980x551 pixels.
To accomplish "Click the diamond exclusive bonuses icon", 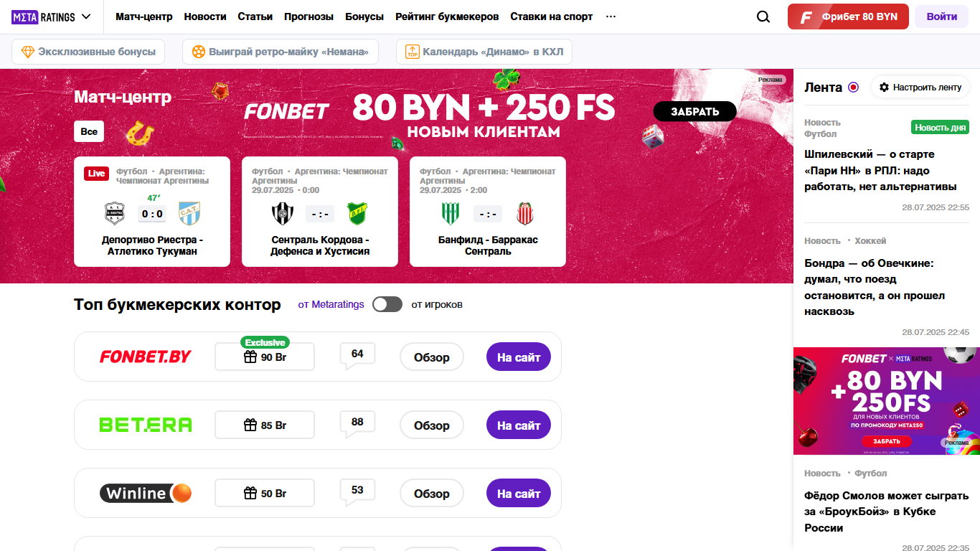I will 28,52.
